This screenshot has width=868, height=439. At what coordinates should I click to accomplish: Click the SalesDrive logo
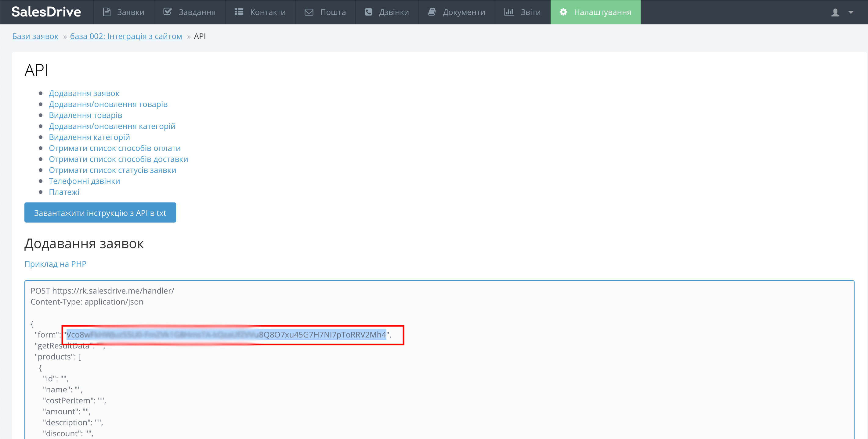46,12
